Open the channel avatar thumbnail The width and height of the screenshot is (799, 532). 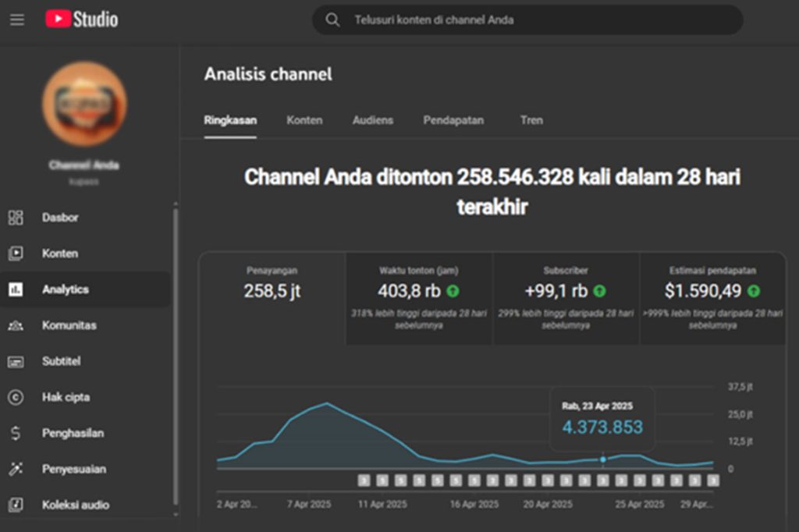(84, 104)
